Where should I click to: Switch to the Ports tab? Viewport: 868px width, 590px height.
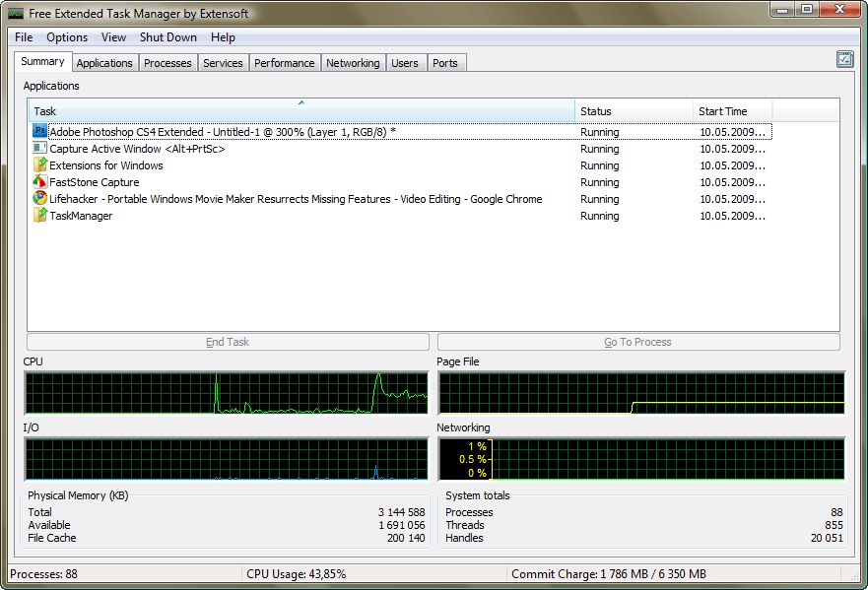(446, 62)
